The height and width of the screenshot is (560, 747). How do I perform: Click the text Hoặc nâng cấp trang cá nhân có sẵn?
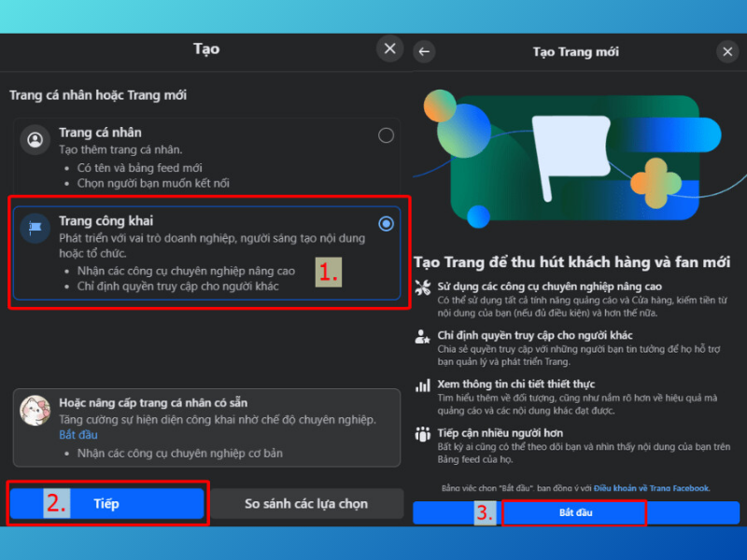[153, 403]
